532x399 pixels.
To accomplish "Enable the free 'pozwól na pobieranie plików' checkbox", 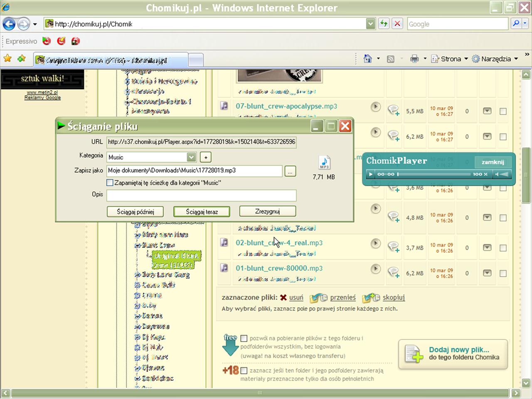I will click(x=244, y=338).
